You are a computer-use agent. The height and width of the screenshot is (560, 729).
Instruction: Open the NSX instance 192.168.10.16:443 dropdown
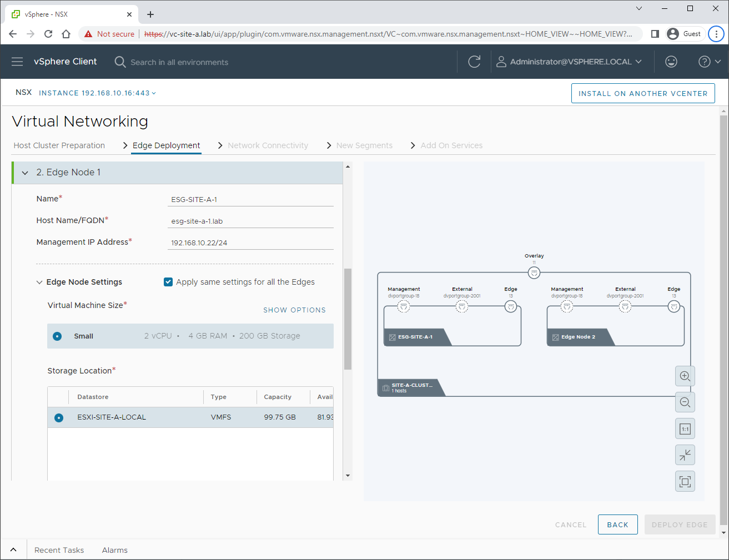[97, 93]
